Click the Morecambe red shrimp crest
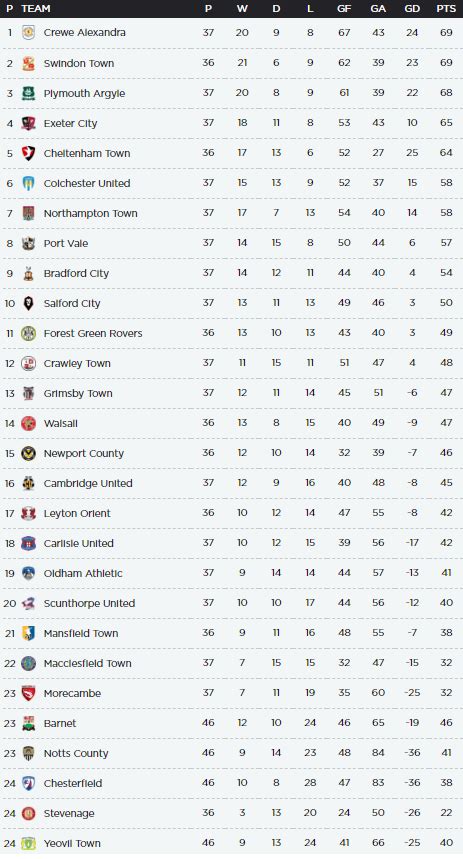The height and width of the screenshot is (859, 463). tap(28, 693)
